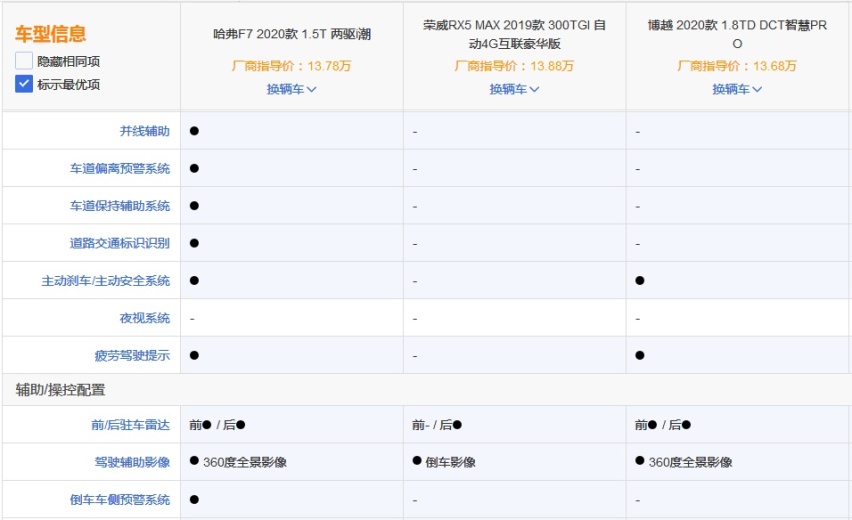Open the 前/后驻车雷达 link

[130, 425]
